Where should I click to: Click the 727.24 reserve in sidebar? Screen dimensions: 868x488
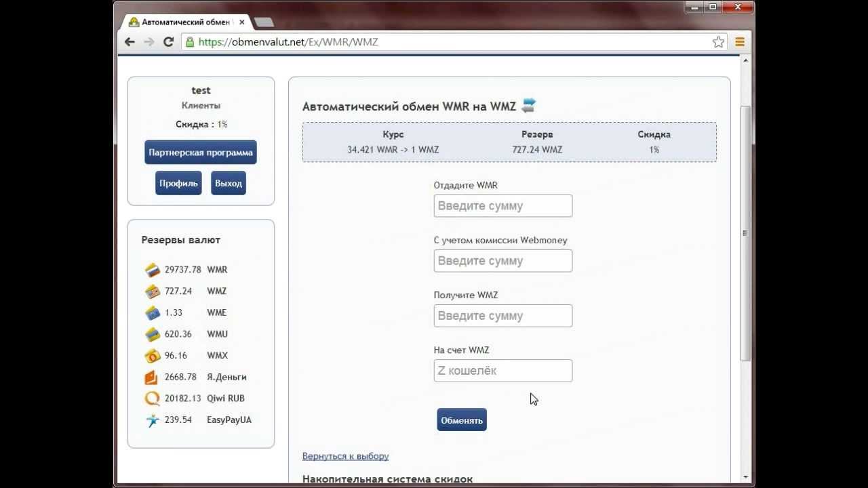(178, 291)
